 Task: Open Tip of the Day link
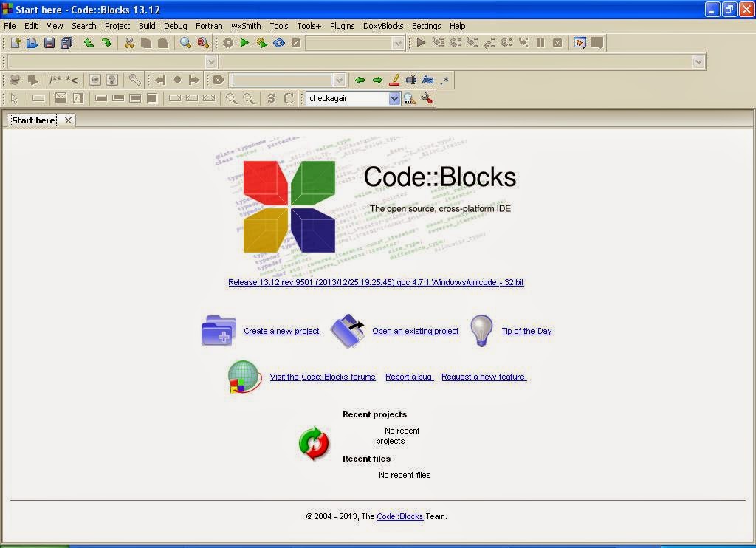[x=526, y=331]
